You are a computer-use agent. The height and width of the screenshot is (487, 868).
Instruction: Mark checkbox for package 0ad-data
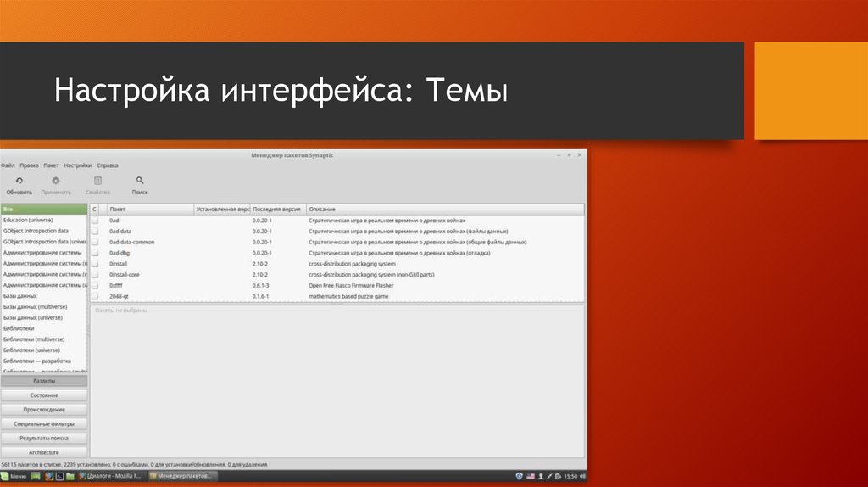coord(95,231)
